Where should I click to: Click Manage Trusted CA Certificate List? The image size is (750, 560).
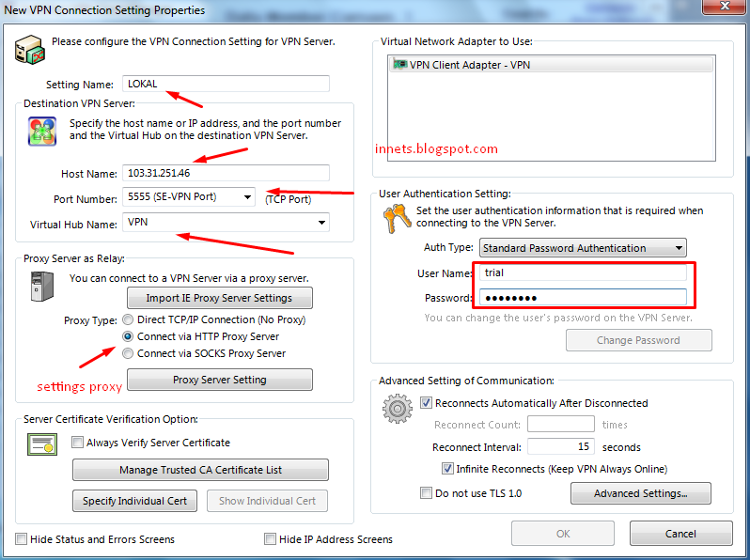(200, 470)
